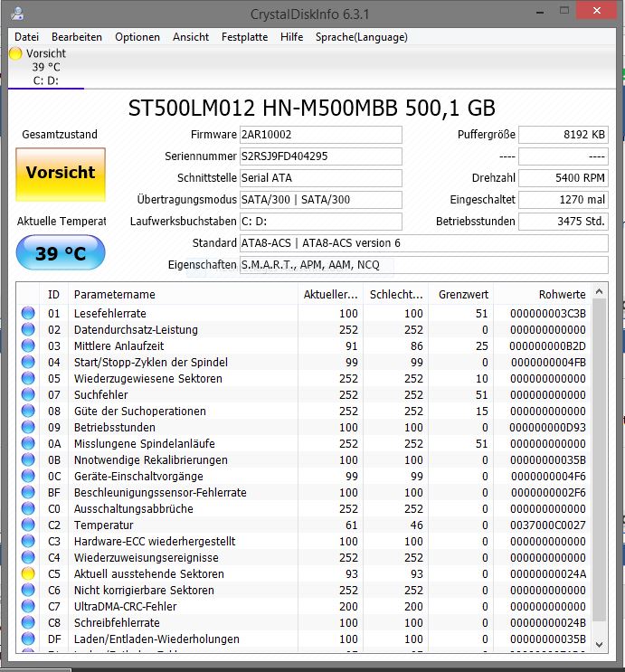Open the Optionen menu

point(137,37)
